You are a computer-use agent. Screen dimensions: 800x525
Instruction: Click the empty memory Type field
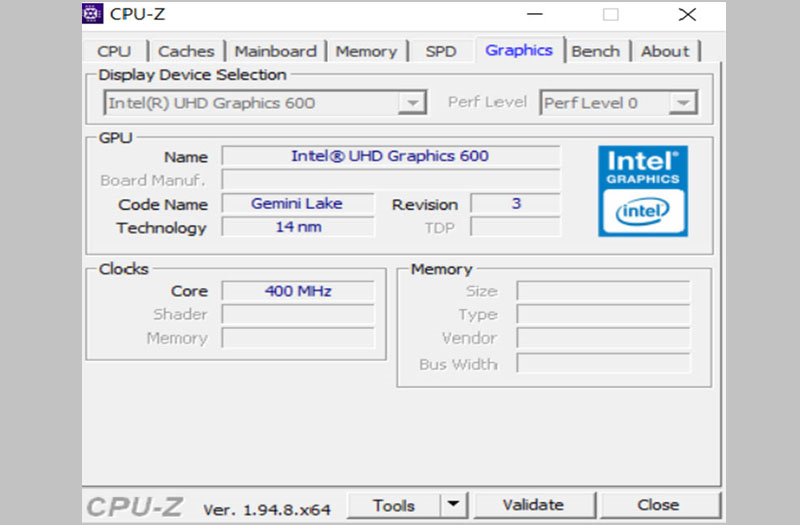603,314
